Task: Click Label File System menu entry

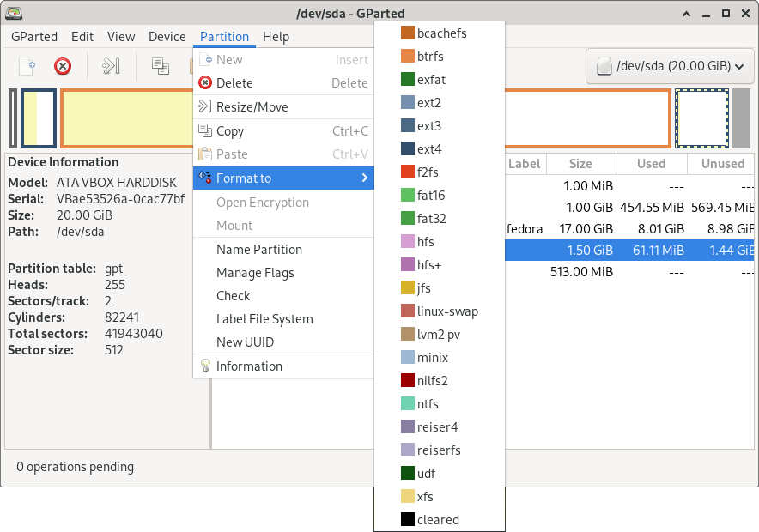Action: tap(264, 319)
